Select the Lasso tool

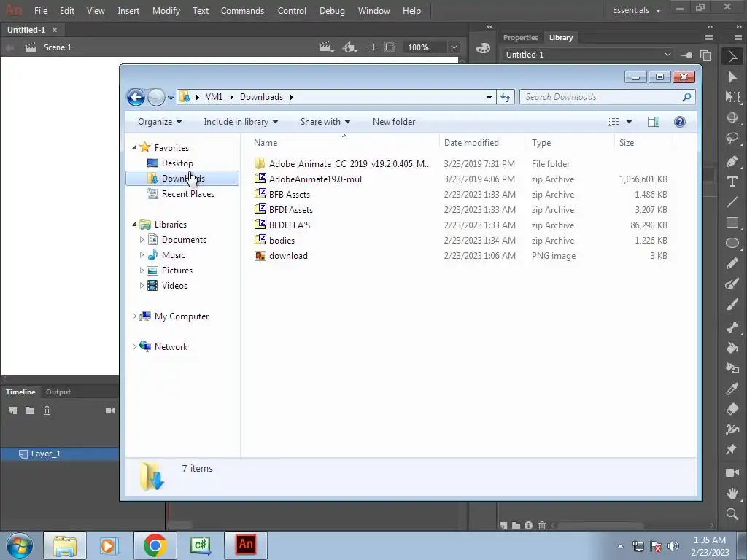[732, 138]
